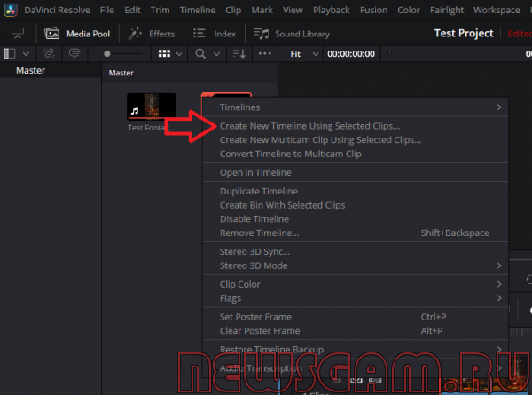Choose Create Bin With Selected Clips

point(356,205)
